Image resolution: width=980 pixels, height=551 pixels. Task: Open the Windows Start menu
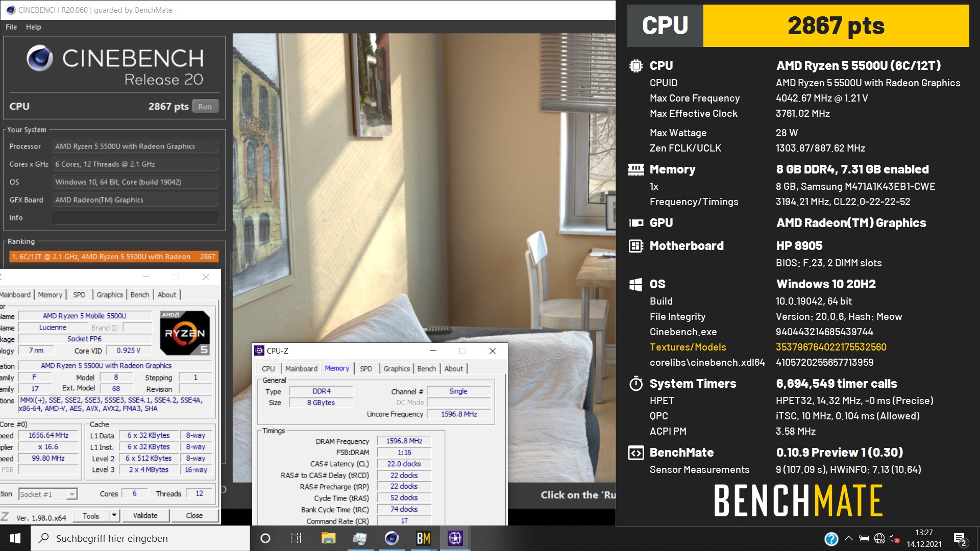[x=15, y=538]
